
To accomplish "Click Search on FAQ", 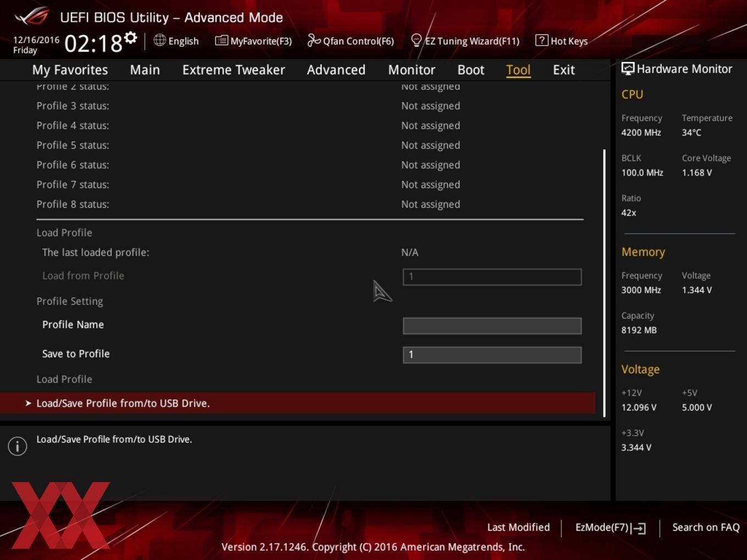I will (706, 527).
